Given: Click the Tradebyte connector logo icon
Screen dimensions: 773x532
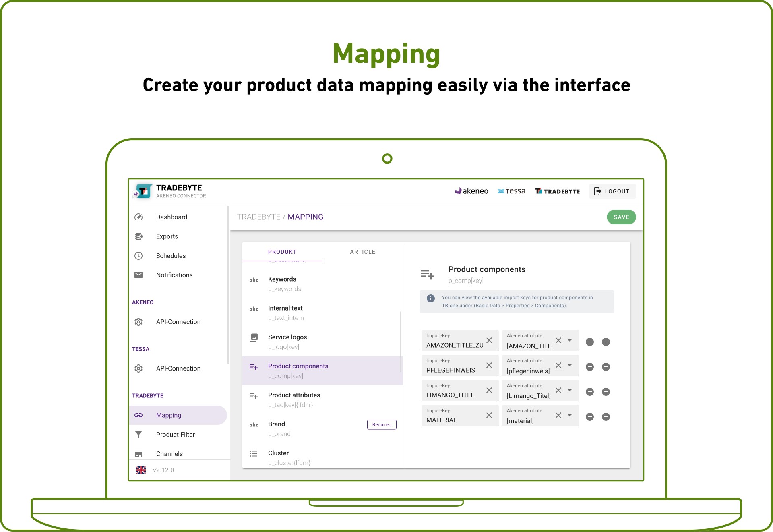Looking at the screenshot, I should [143, 191].
